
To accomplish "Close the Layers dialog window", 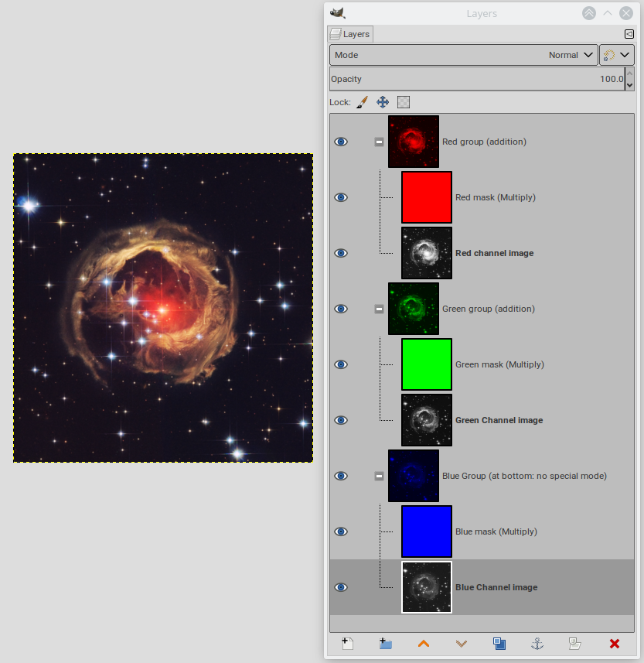I will click(x=626, y=13).
